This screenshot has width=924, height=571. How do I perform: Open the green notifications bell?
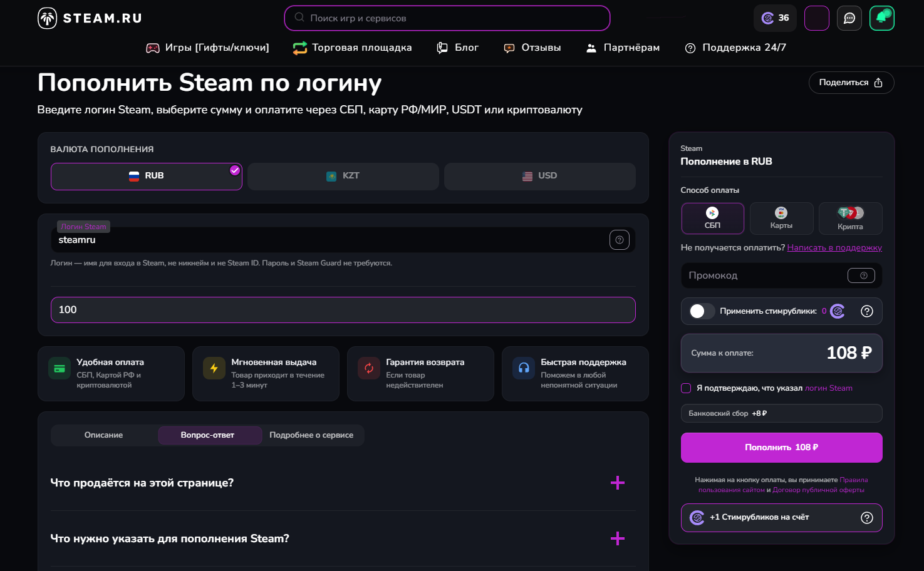(882, 18)
